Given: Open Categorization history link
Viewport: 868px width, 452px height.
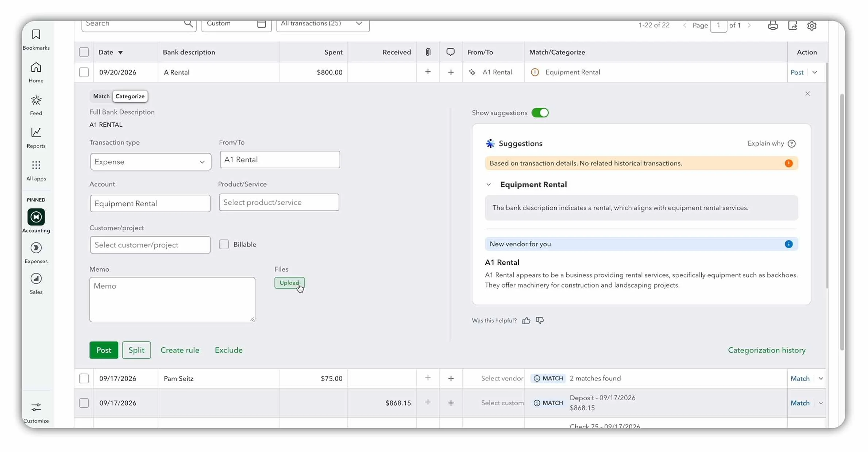Looking at the screenshot, I should [767, 350].
